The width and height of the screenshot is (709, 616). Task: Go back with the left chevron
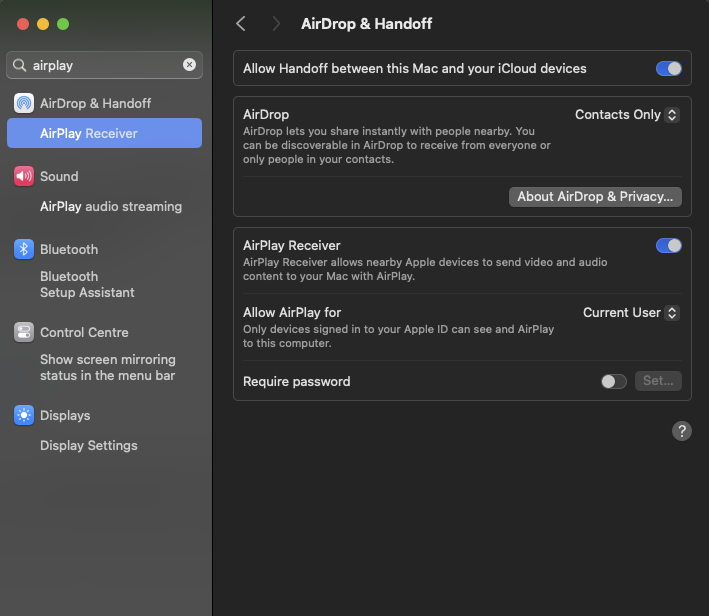241,24
